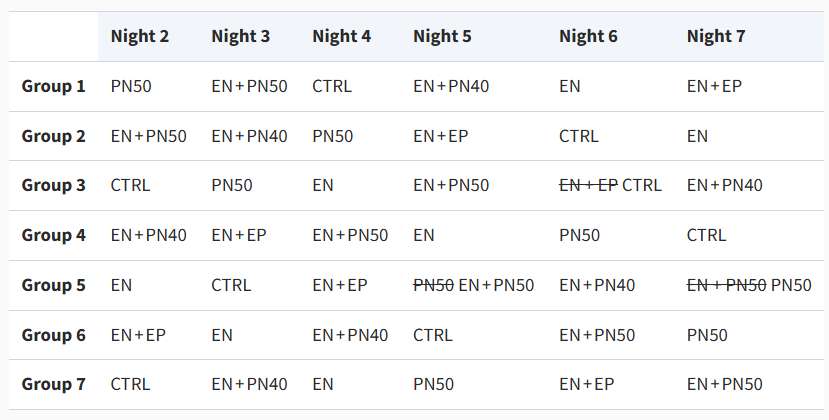
Task: Click Group 6's Night 2 EN+EP cell
Action: coord(139,335)
